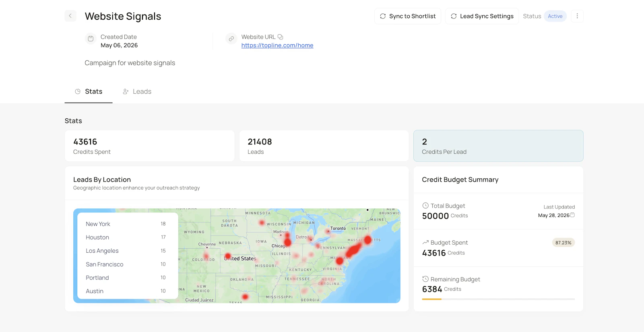Go back using the chevron arrow
Image resolution: width=644 pixels, height=332 pixels.
tap(70, 16)
